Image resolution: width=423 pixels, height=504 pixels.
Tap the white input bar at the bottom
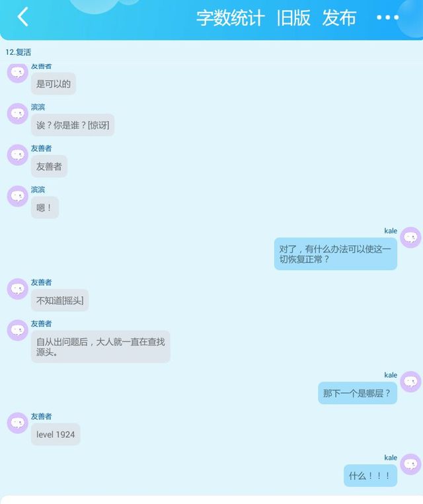(211, 500)
